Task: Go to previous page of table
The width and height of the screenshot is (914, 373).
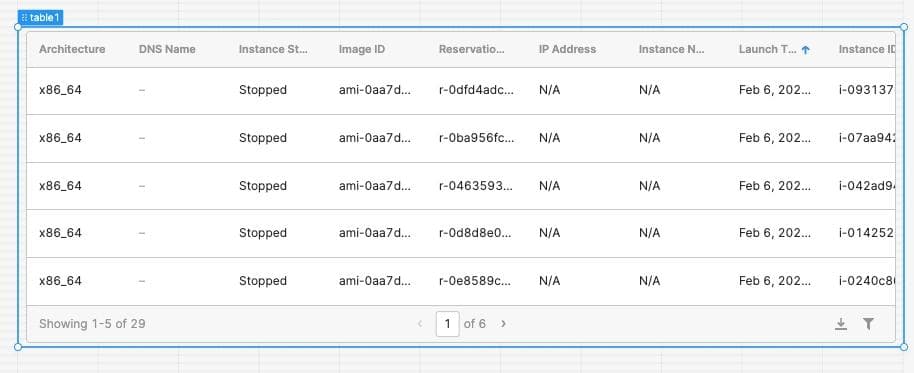Action: pos(420,323)
